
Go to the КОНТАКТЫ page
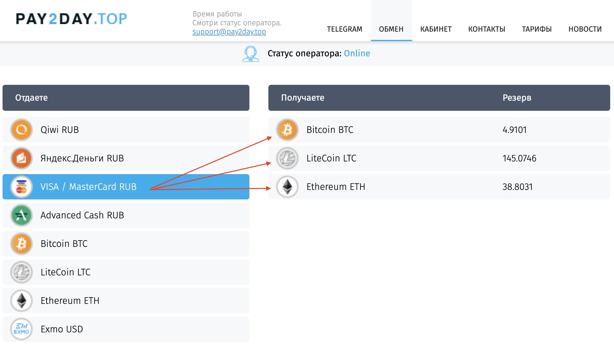point(487,29)
